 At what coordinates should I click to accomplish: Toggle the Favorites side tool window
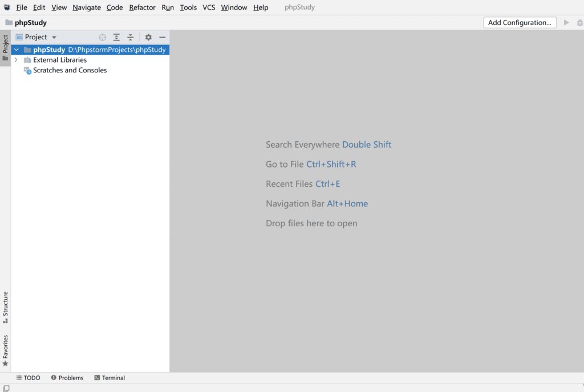point(5,350)
